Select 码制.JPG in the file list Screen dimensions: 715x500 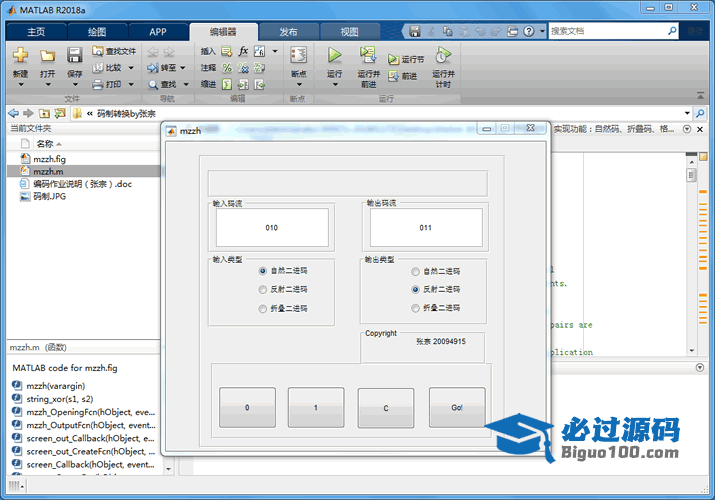[49, 196]
